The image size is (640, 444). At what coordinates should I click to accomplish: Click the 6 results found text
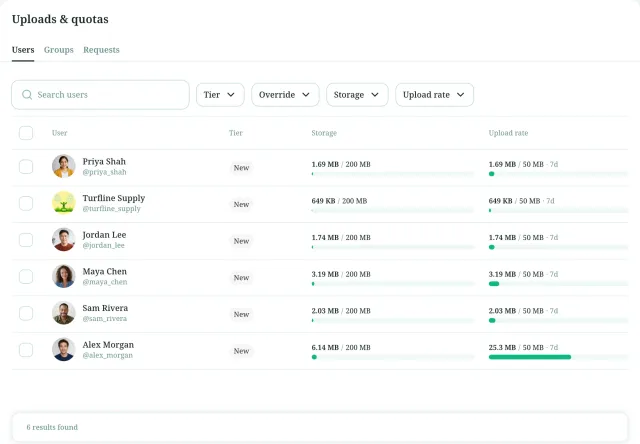52,427
